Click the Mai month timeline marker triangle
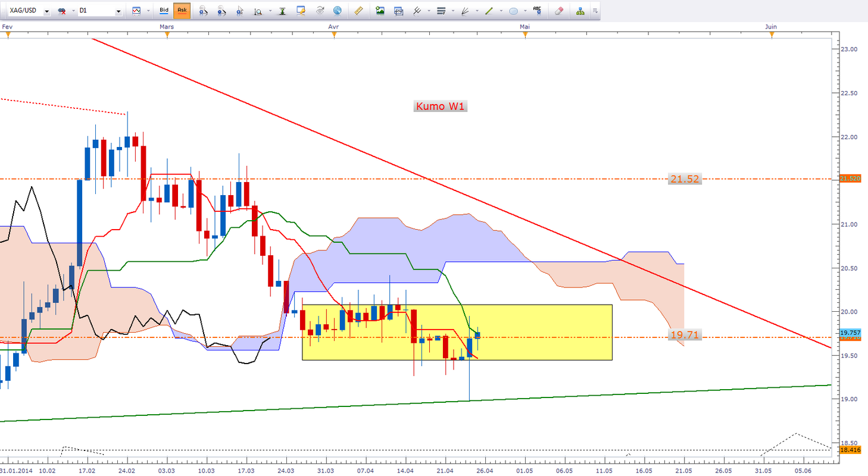This screenshot has height=476, width=868. [x=525, y=35]
